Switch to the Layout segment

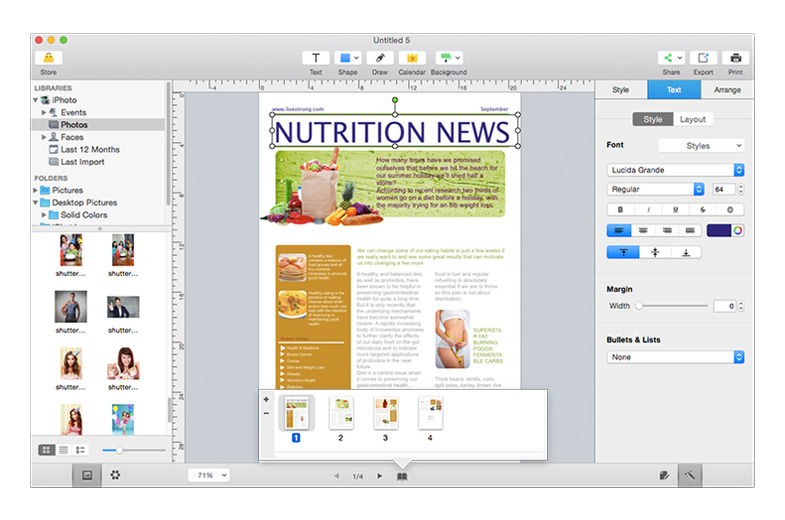click(x=692, y=119)
